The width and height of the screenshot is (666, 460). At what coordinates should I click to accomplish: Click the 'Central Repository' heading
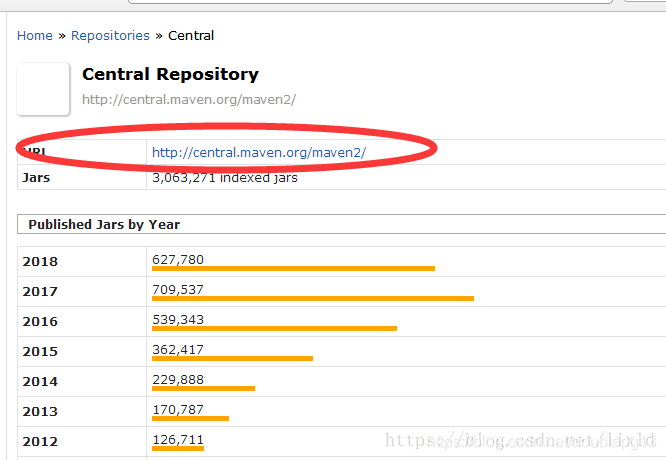[x=170, y=74]
